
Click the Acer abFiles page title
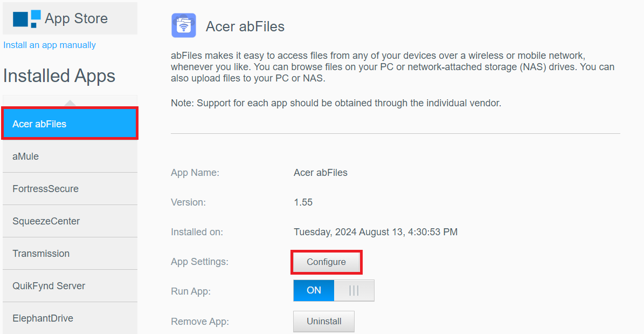245,25
